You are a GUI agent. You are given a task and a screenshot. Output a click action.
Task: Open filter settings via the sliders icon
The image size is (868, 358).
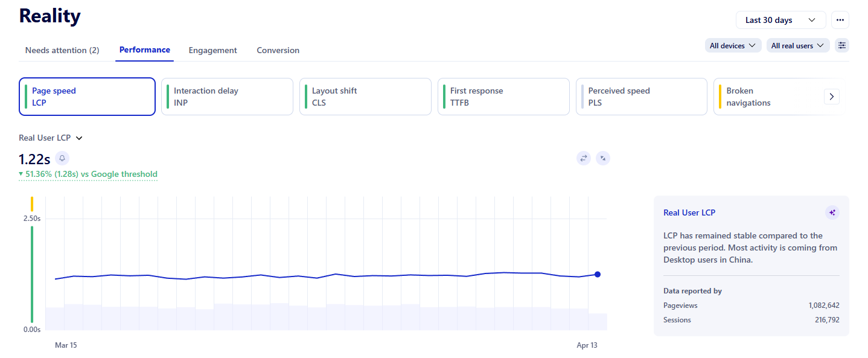841,45
